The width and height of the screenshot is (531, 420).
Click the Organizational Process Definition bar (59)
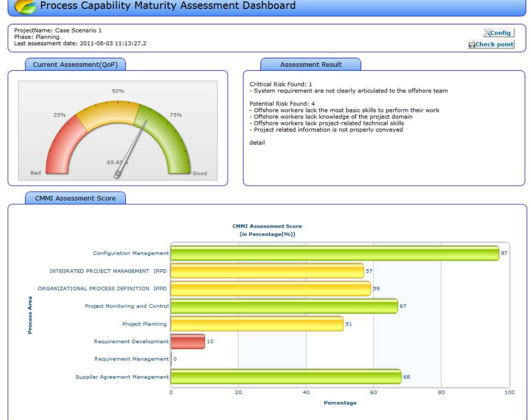tap(271, 288)
